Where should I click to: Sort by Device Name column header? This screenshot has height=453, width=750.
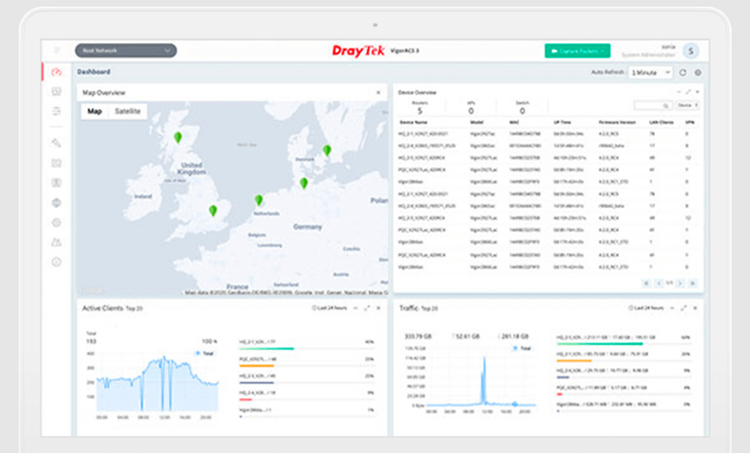414,122
